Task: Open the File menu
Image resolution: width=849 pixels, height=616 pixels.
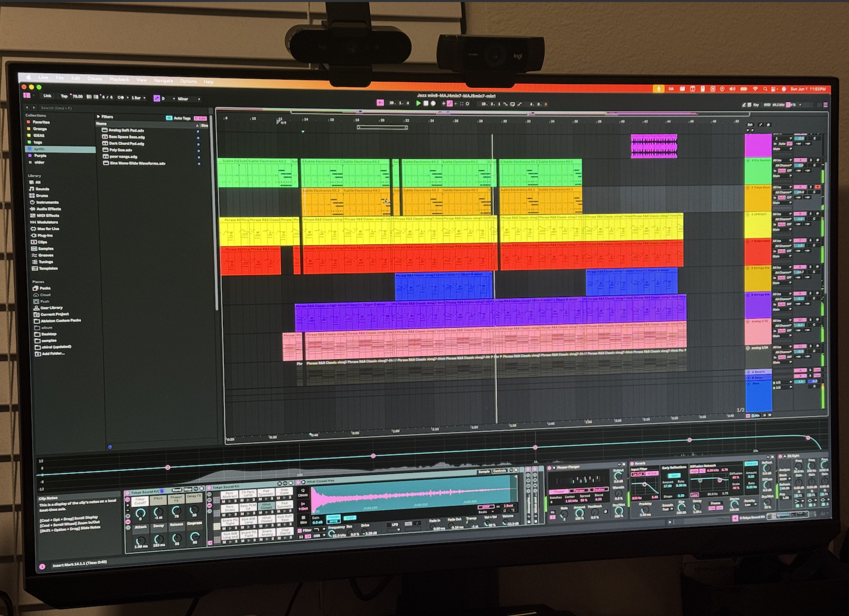Action: (60, 78)
